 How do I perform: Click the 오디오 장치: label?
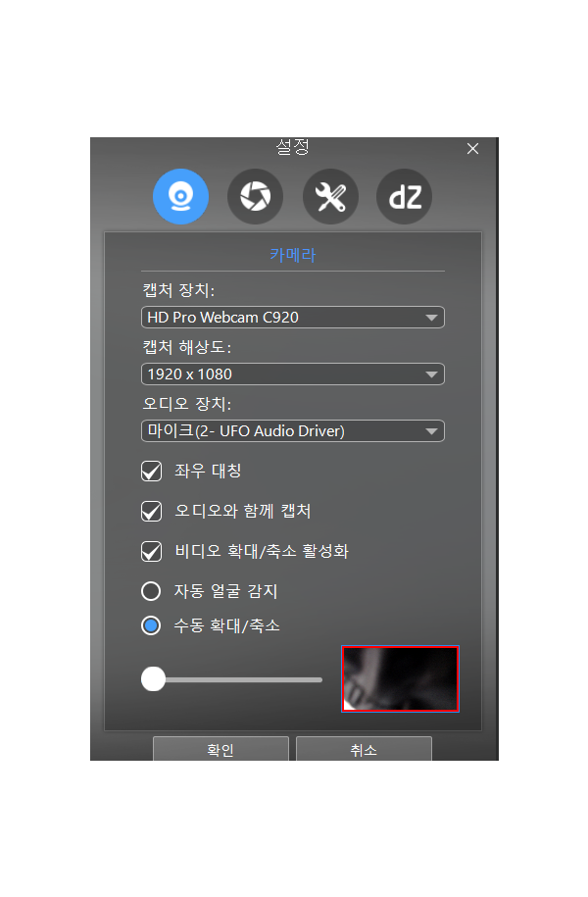(186, 404)
